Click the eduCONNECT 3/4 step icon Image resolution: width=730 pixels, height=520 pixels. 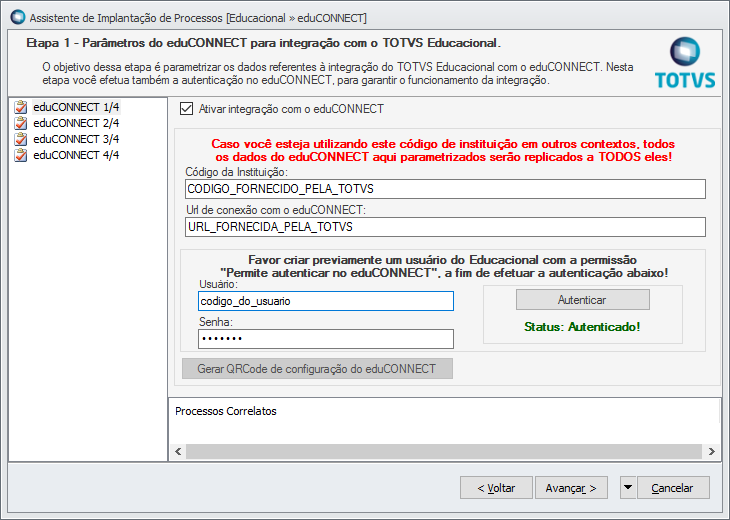click(x=20, y=139)
